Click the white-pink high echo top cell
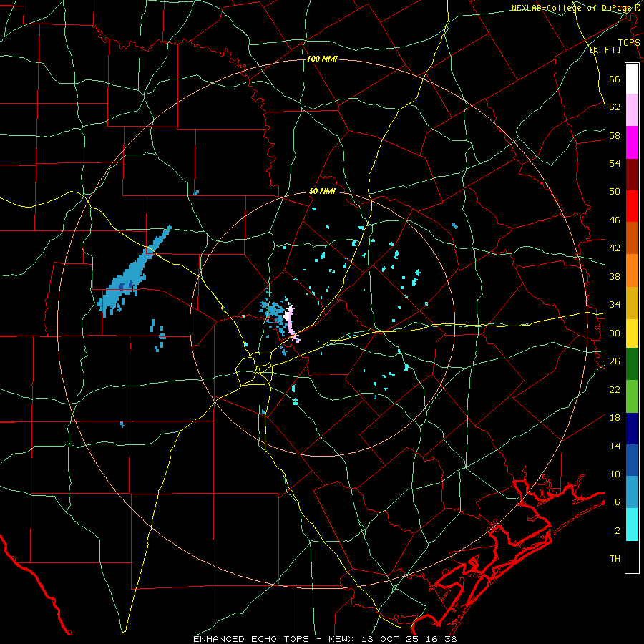 (x=291, y=323)
